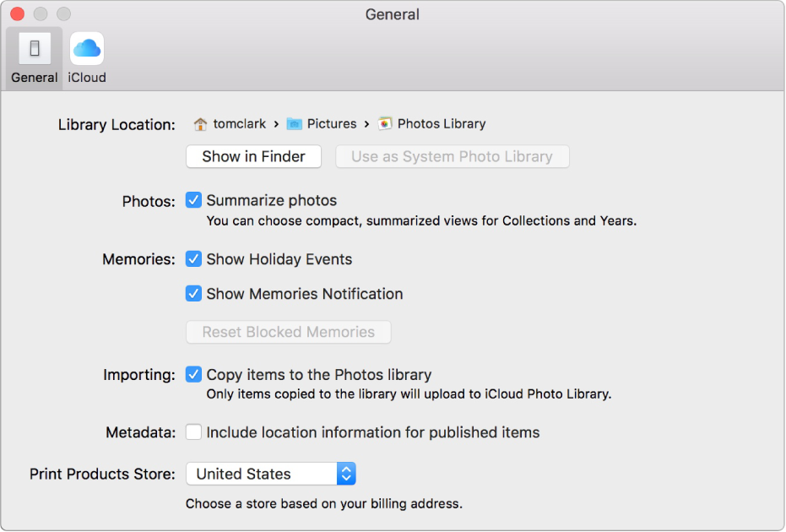Screen dimensions: 786x532
Task: Disable Copy items to the Photos library
Action: 193,374
